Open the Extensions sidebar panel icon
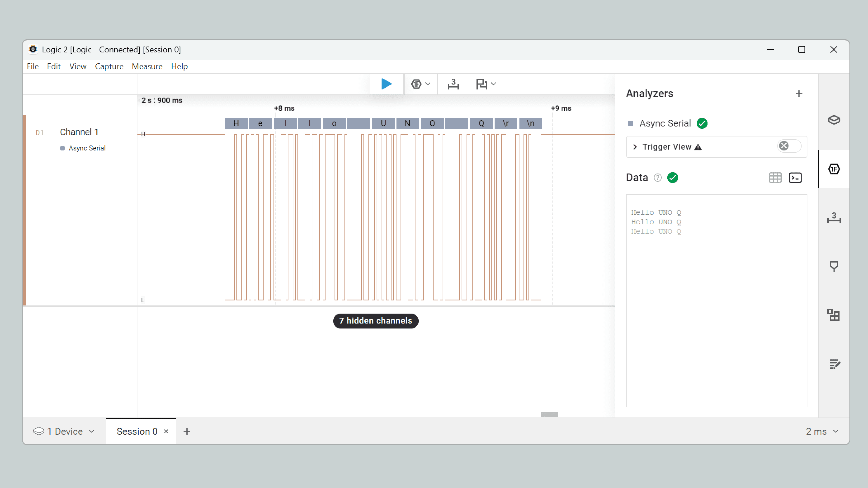Image resolution: width=868 pixels, height=488 pixels. click(x=834, y=315)
